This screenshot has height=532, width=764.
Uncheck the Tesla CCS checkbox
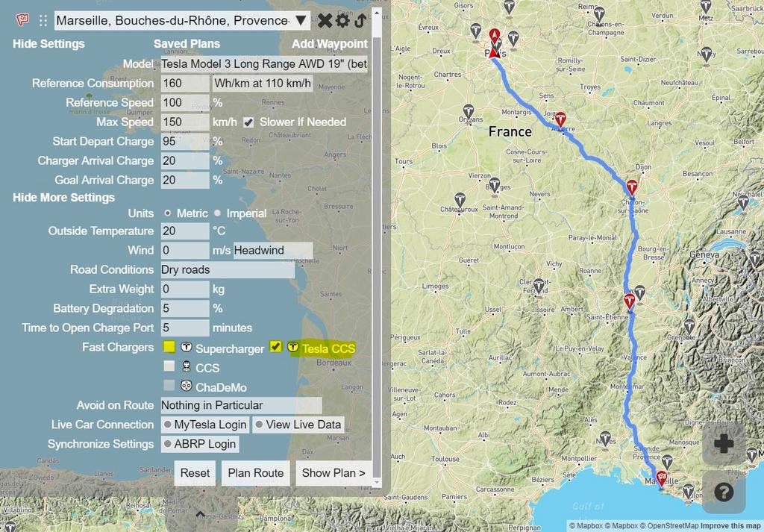[x=276, y=346]
